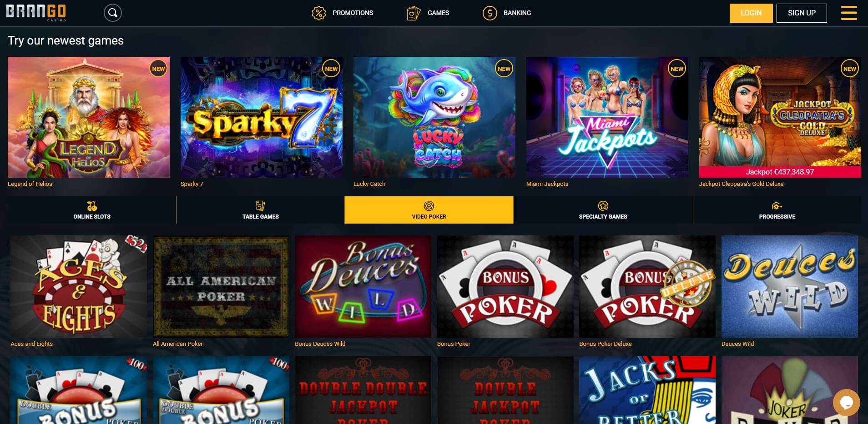Viewport: 868px width, 424px height.
Task: Click the Banking dollar coin icon
Action: (490, 13)
